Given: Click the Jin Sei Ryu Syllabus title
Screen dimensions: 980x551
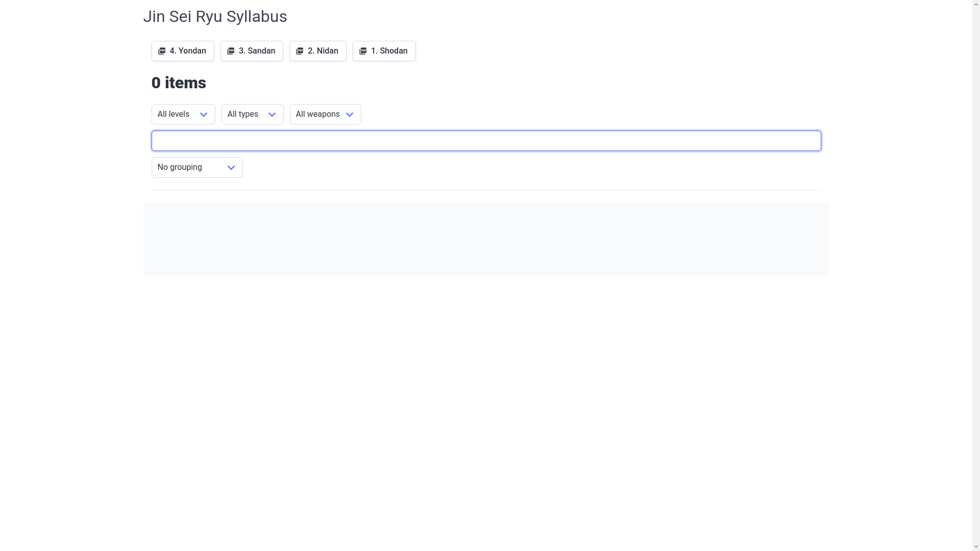Looking at the screenshot, I should 215,16.
